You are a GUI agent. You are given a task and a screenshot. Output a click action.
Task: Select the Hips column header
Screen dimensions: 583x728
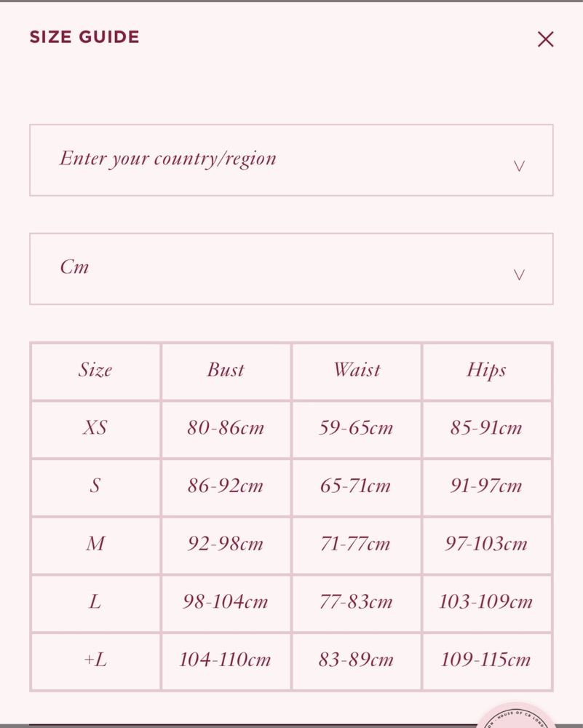tap(486, 371)
